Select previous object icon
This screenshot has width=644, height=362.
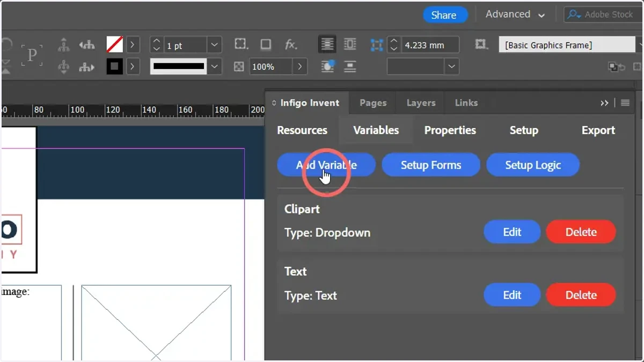[x=87, y=46]
